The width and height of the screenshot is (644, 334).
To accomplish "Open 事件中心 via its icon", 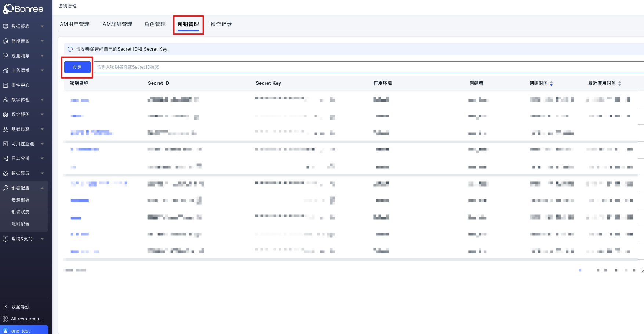I will (x=6, y=85).
